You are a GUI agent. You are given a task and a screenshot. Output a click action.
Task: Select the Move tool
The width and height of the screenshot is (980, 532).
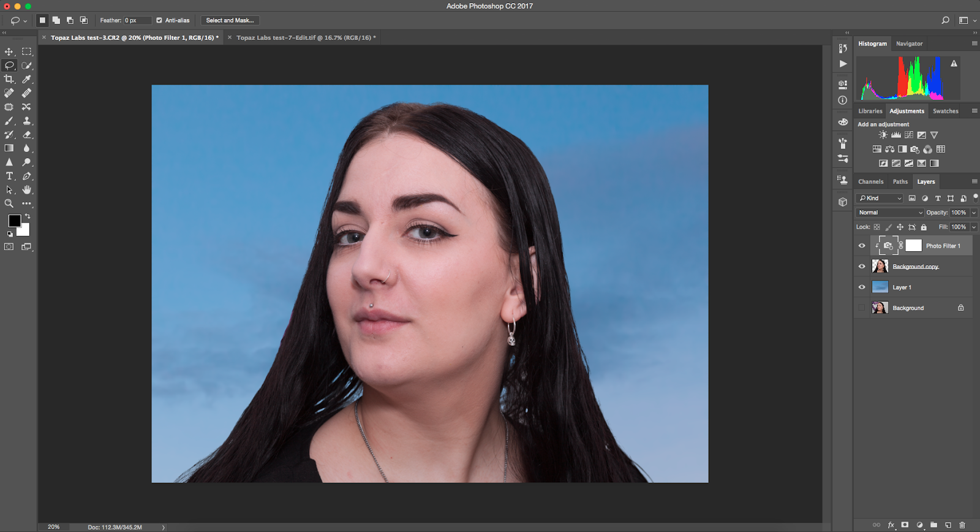(9, 52)
